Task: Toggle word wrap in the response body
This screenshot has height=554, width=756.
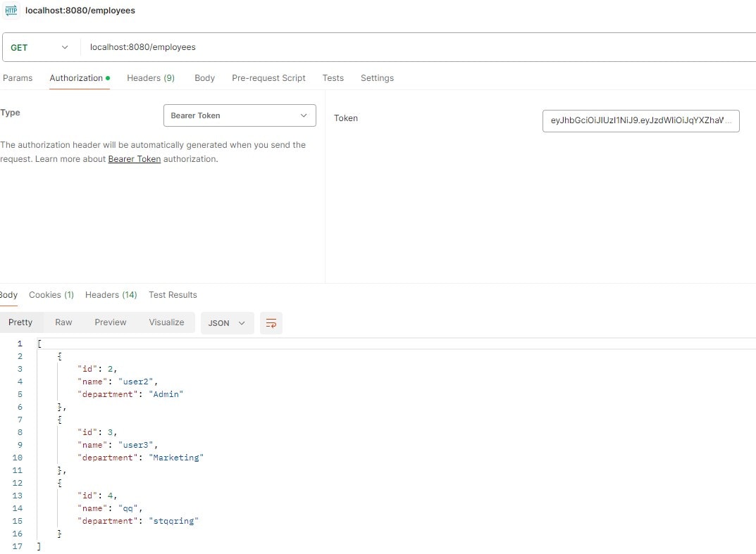Action: (271, 323)
